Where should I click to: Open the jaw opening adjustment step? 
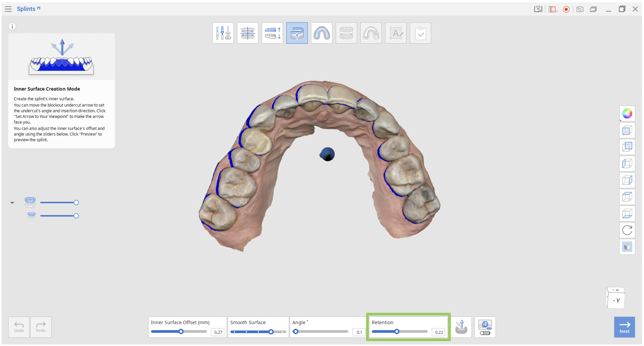coord(272,33)
